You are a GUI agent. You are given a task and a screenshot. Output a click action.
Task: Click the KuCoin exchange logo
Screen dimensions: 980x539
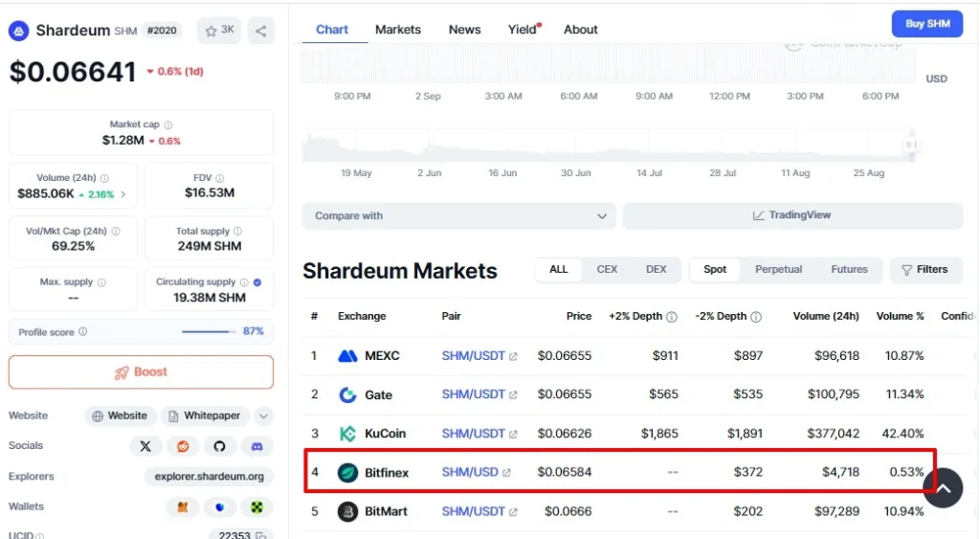(347, 434)
